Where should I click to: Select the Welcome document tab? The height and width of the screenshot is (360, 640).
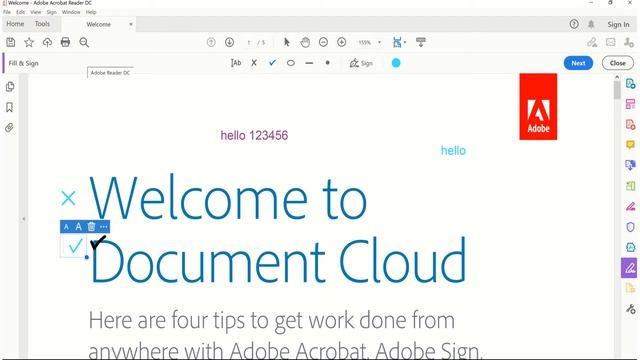click(98, 24)
